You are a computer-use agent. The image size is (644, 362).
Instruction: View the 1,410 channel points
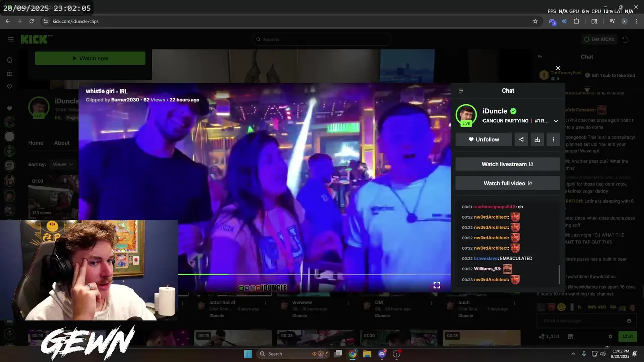[549, 336]
